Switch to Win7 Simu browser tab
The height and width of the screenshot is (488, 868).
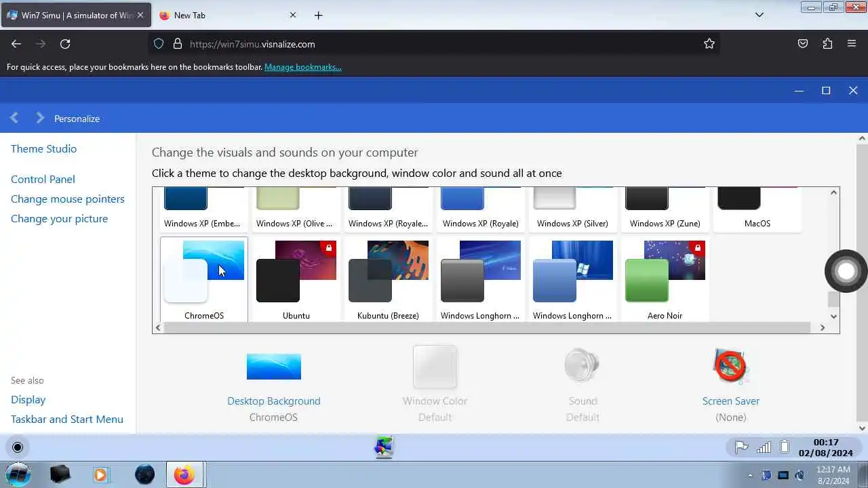point(77,15)
